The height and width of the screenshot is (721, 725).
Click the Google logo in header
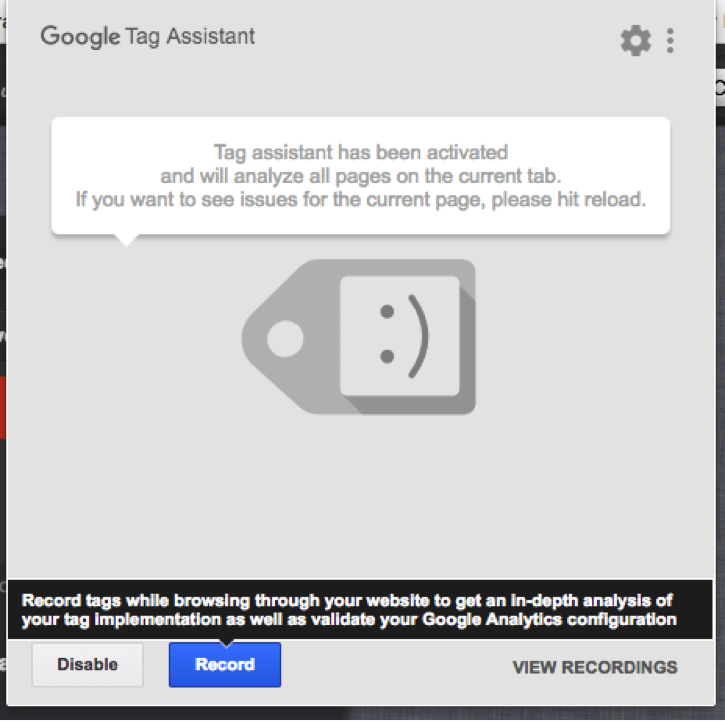(x=80, y=37)
